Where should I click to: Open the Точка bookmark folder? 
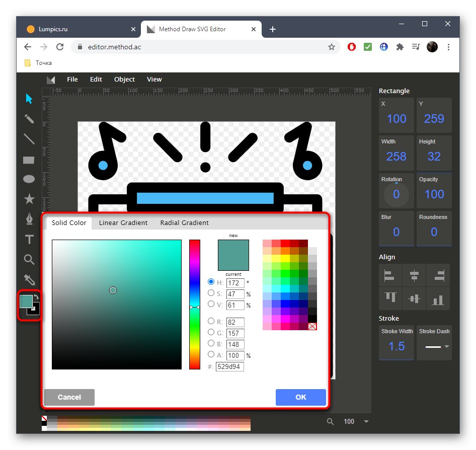click(x=38, y=63)
